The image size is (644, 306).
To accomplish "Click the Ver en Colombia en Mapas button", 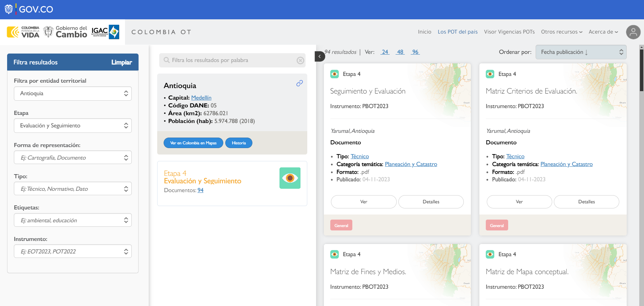I will point(193,143).
